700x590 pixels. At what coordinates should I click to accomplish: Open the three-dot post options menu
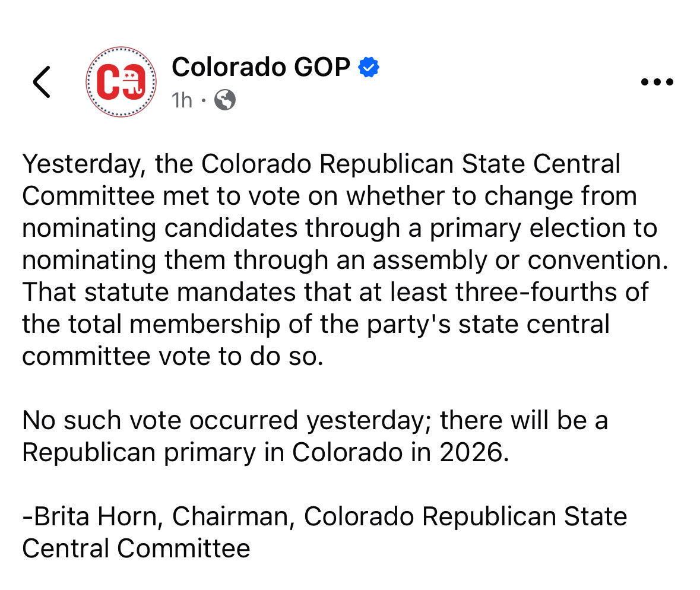(657, 82)
